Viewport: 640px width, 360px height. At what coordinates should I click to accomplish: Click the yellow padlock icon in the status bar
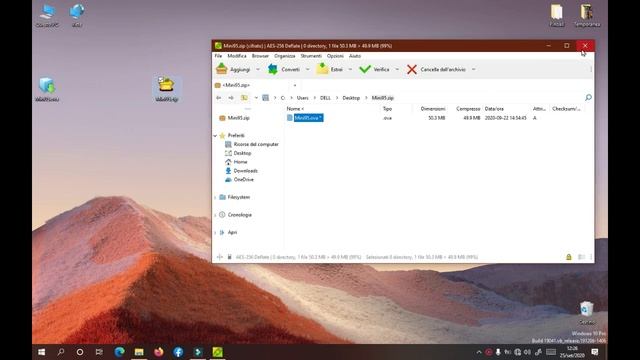569,257
